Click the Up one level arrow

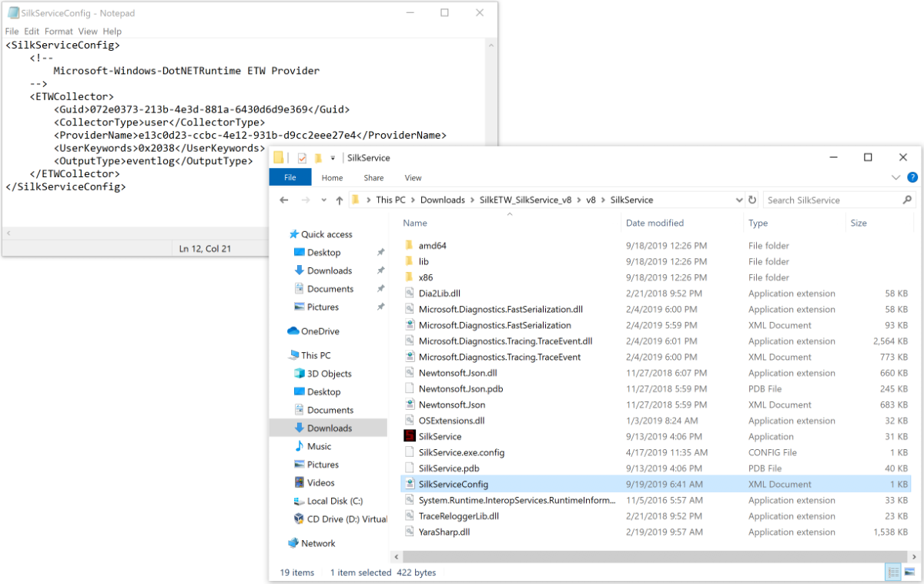[340, 200]
